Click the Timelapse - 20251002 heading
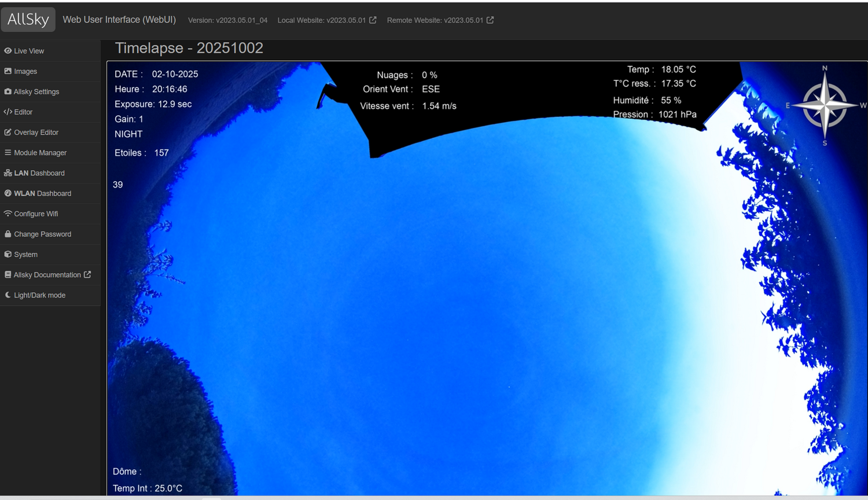 (189, 48)
